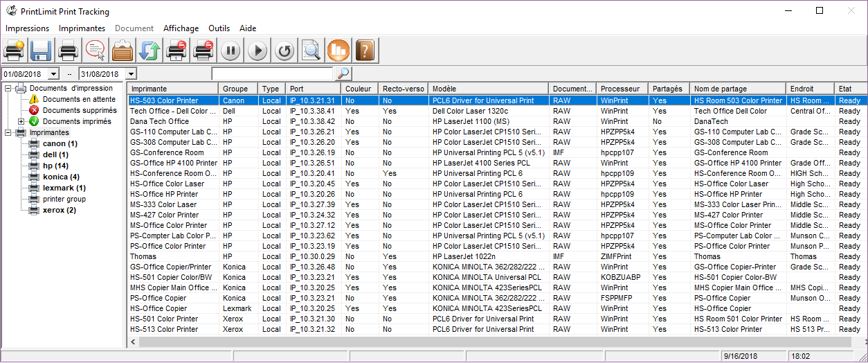Click the add printer toolbar icon

(x=15, y=51)
